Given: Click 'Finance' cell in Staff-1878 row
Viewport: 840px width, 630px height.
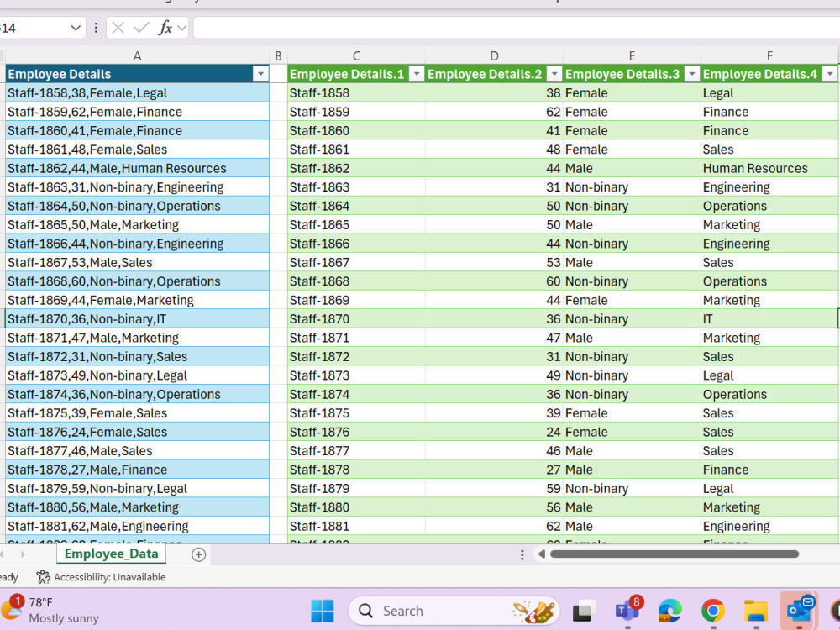Looking at the screenshot, I should pyautogui.click(x=769, y=470).
